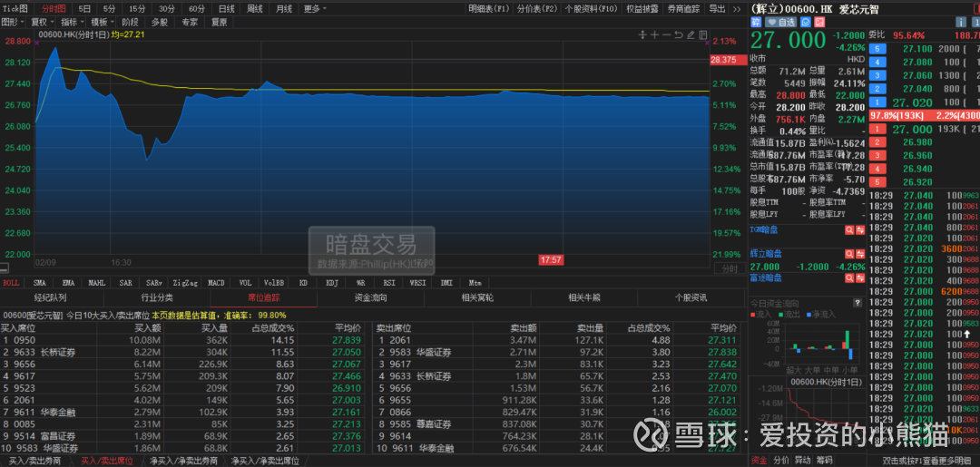Click swap icon in 辉立暗盘 row
This screenshot has height=467, width=980.
point(860,254)
